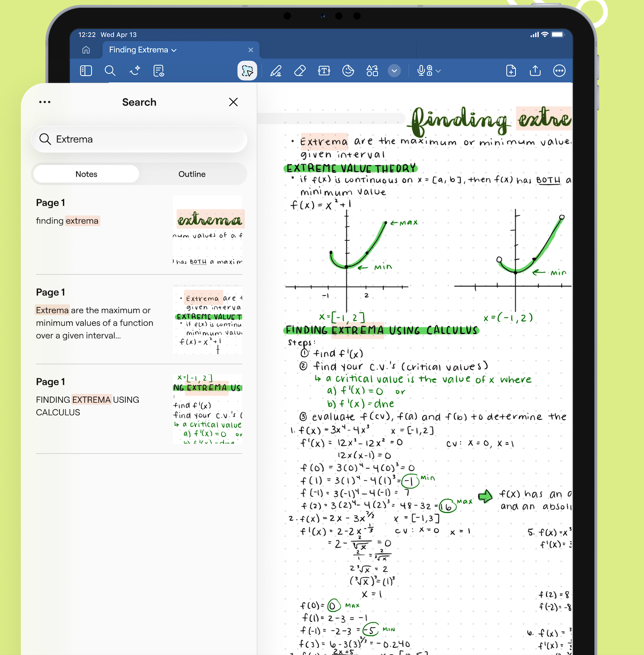
Task: Open the shapes and elements tool
Action: pos(372,71)
